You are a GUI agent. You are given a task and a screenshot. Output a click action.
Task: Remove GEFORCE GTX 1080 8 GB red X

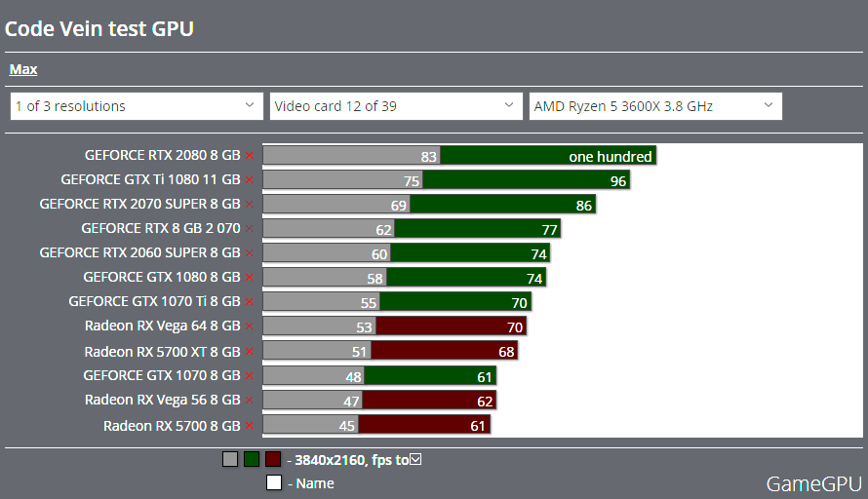[249, 278]
